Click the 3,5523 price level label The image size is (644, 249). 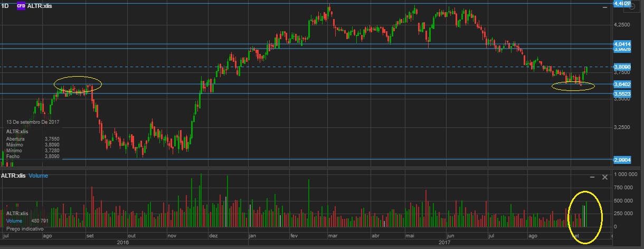click(622, 94)
